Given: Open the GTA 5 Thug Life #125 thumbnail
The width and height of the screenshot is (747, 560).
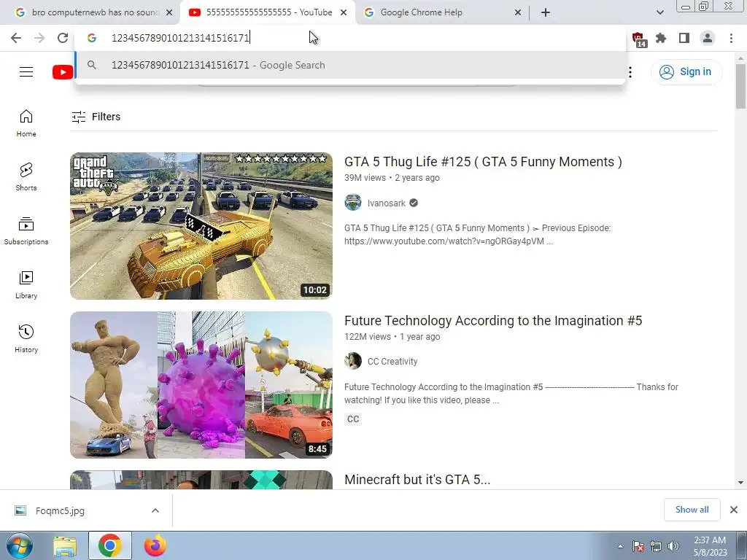Looking at the screenshot, I should coord(201,226).
